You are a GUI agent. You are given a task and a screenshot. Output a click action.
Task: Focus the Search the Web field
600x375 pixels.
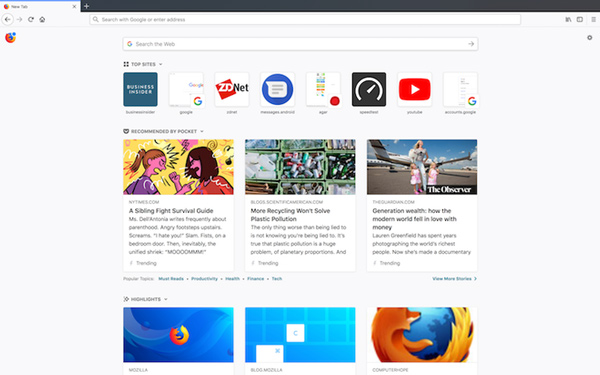[x=300, y=44]
